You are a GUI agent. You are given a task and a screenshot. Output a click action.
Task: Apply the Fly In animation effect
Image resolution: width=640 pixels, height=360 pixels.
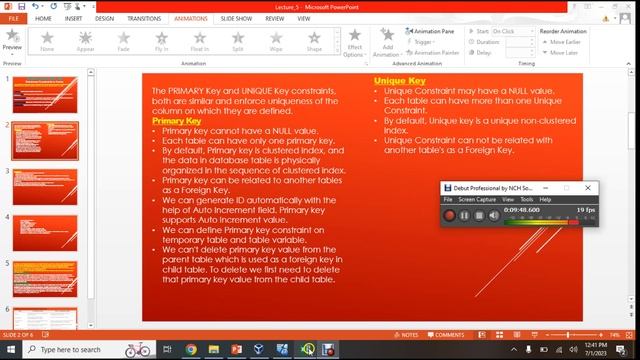point(162,41)
